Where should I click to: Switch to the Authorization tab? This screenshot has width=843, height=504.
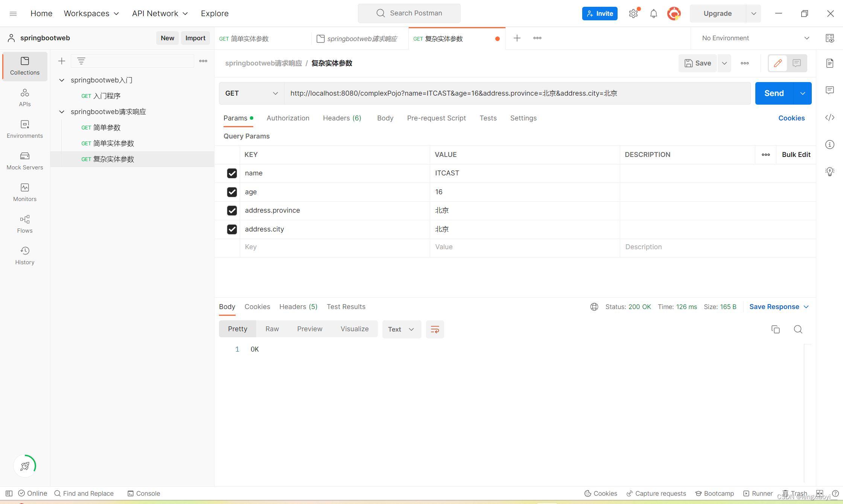pyautogui.click(x=288, y=118)
